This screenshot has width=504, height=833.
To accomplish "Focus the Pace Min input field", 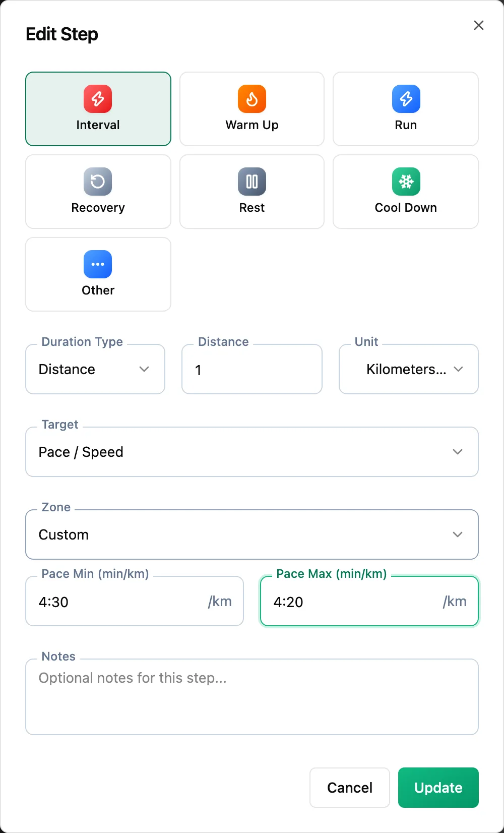I will pos(135,601).
